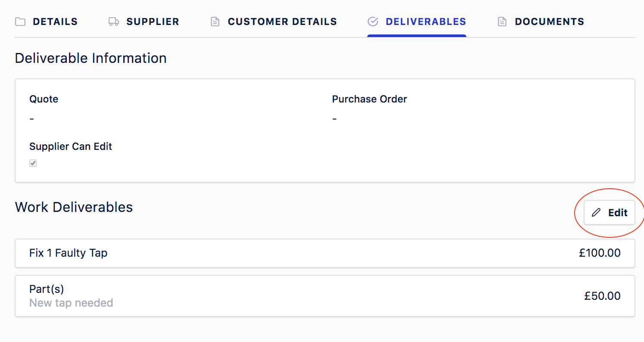644x342 pixels.
Task: Open the Documents tab
Action: point(541,22)
